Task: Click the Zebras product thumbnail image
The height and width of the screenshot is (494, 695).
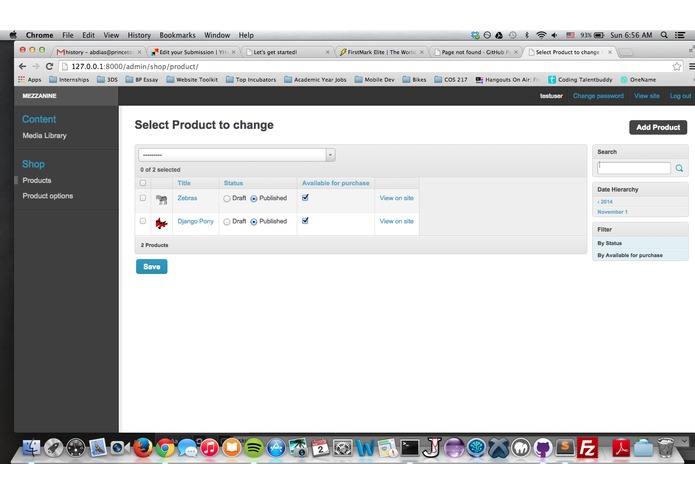Action: click(161, 199)
